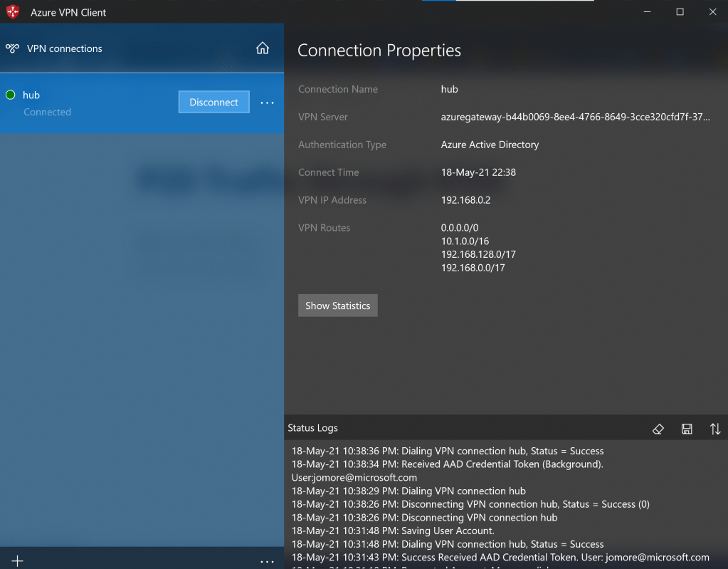Click the Home icon in the sidebar header

point(263,48)
